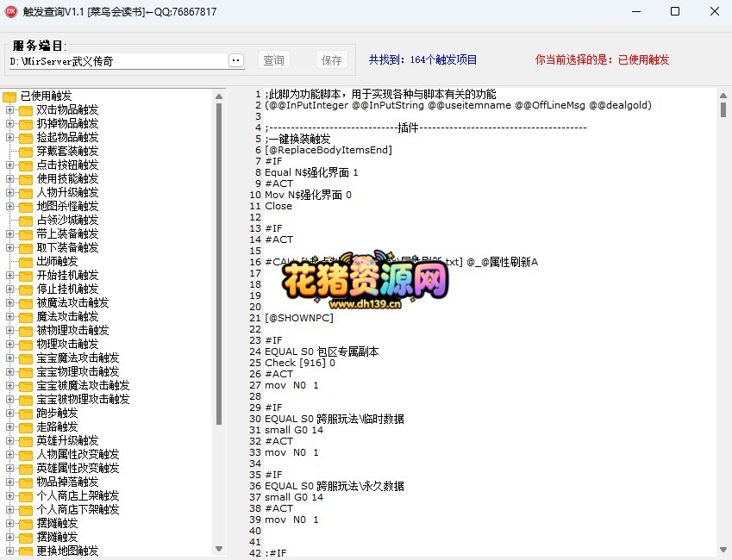Screen dimensions: 732x560
Task: Expand the 点击按钮触发 tree branch
Action: 9,165
